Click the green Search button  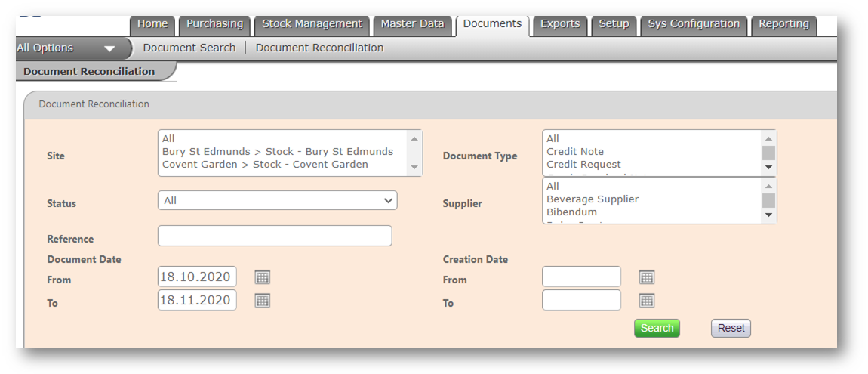point(657,328)
